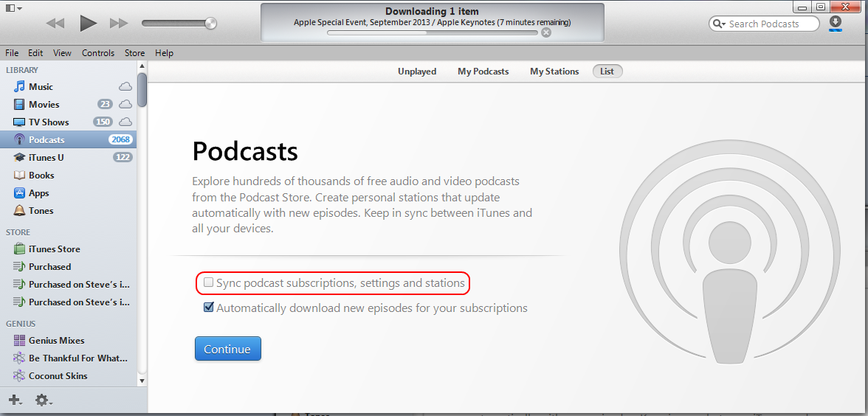Viewport: 868px width, 416px height.
Task: Switch to My Podcasts tab
Action: click(483, 72)
